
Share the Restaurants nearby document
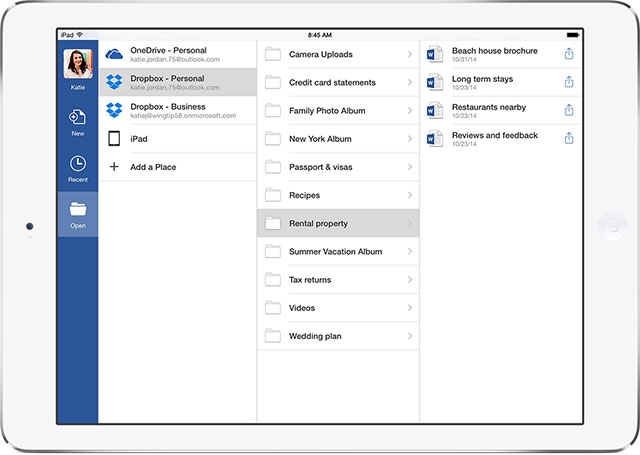(x=569, y=110)
